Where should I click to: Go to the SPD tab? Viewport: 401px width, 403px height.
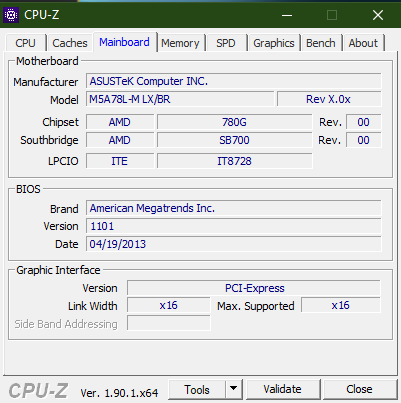(226, 43)
